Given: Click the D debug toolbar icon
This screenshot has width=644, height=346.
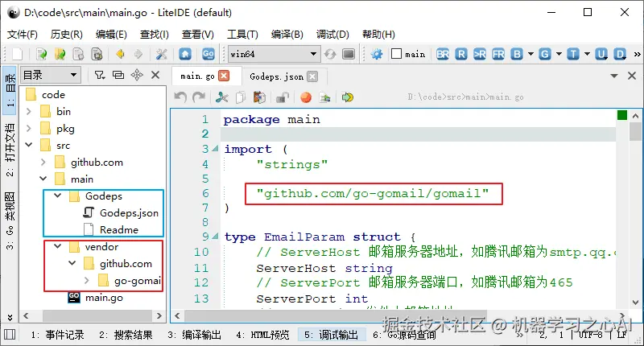Looking at the screenshot, I should (620, 54).
